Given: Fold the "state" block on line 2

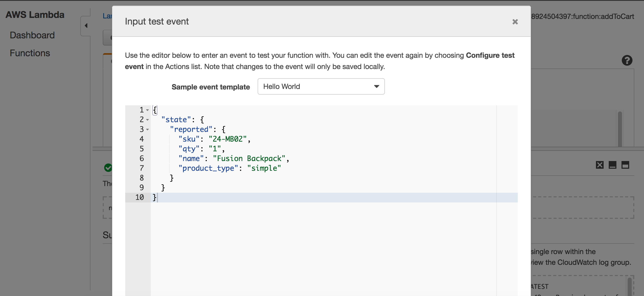Looking at the screenshot, I should tap(147, 120).
